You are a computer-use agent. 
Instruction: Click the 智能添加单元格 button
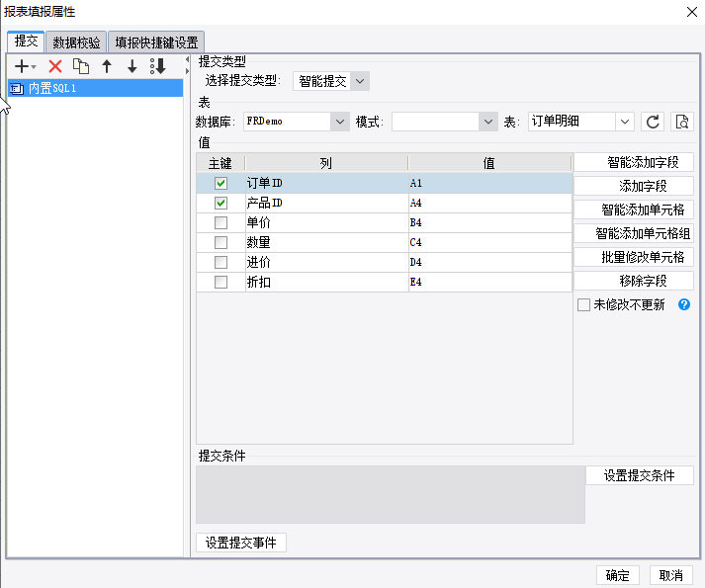click(x=634, y=210)
